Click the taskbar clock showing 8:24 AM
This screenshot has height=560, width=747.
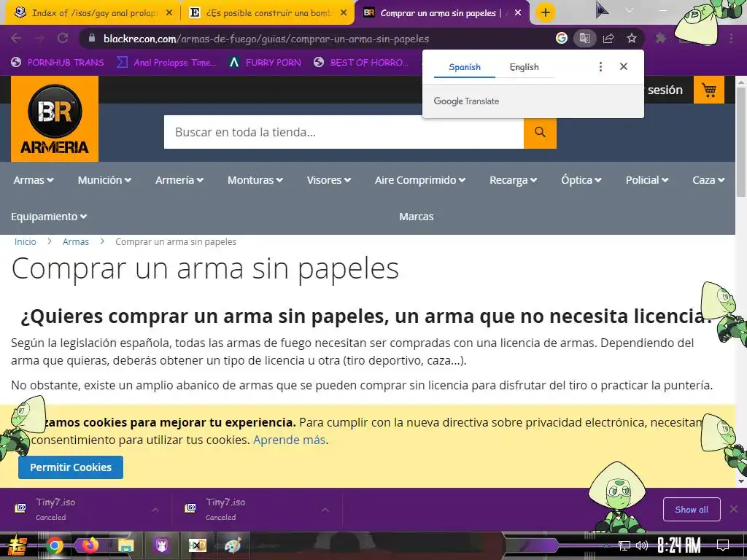point(679,545)
